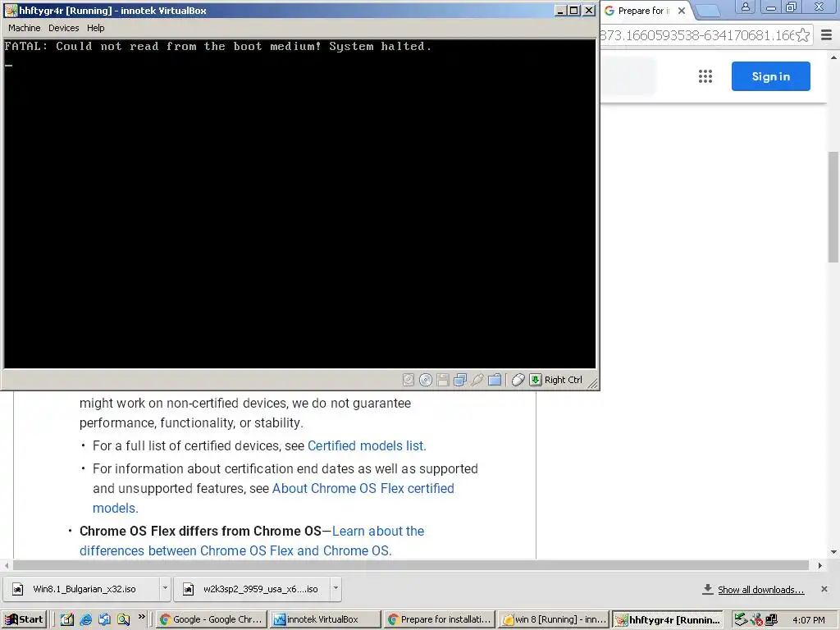
Task: Switch to win 8 [Running] taskbar button
Action: pos(554,619)
